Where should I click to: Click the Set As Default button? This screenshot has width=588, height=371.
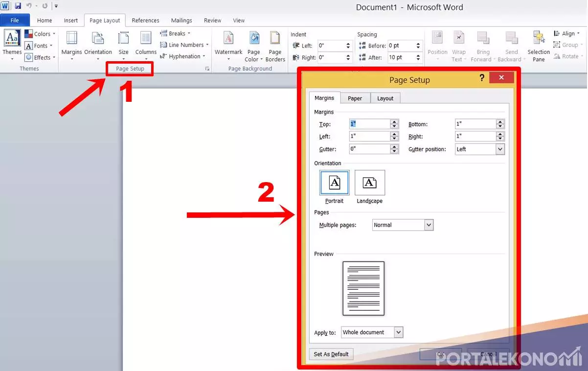[x=331, y=354]
